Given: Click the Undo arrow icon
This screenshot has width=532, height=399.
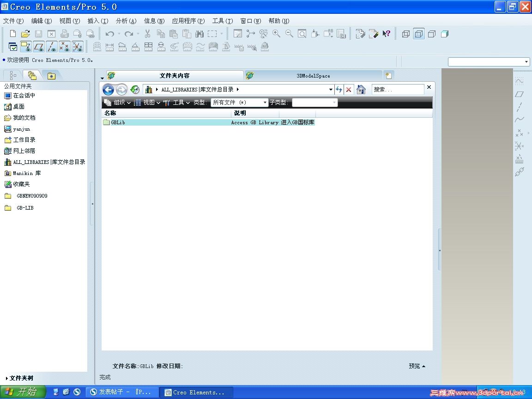Looking at the screenshot, I should tap(109, 34).
